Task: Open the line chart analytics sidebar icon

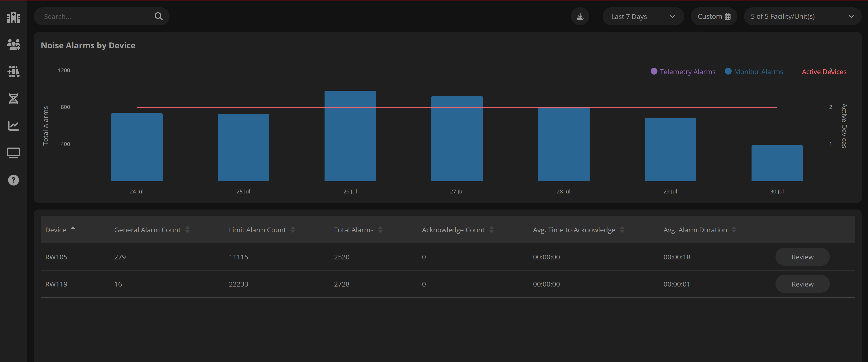Action: (x=14, y=126)
